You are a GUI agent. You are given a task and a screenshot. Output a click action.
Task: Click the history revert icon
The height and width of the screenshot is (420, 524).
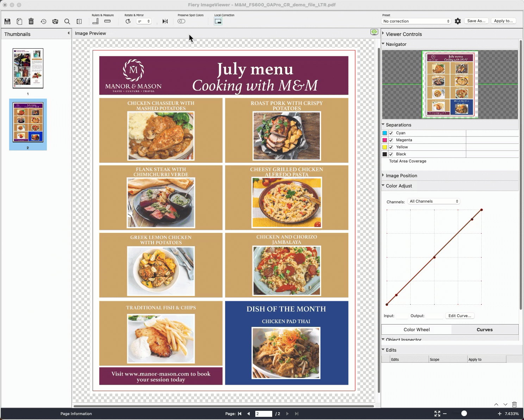pos(43,21)
